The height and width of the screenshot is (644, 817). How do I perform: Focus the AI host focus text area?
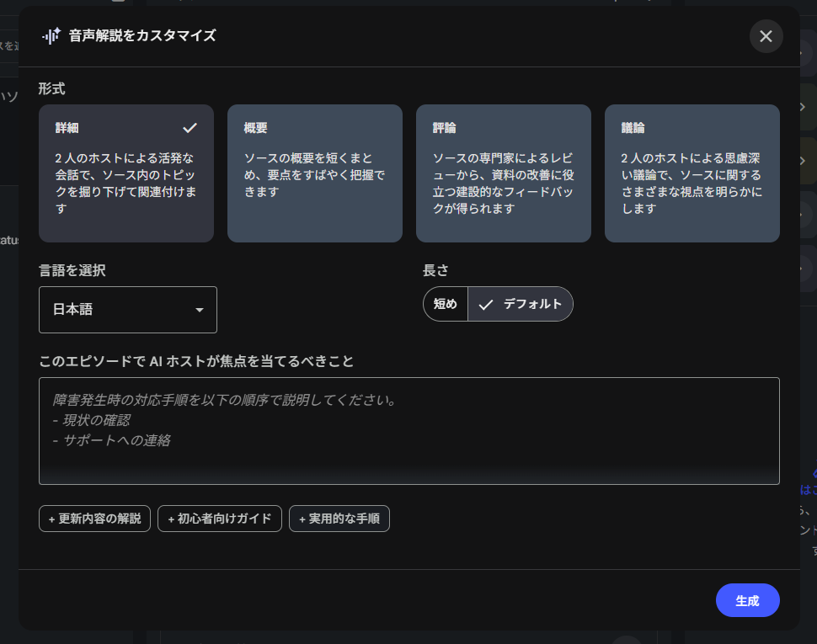[408, 430]
